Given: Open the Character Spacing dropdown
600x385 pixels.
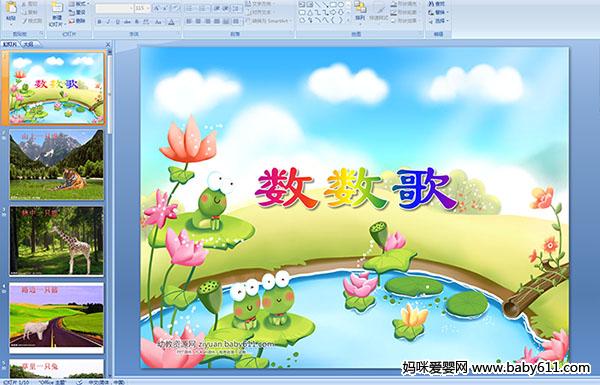Looking at the screenshot, I should point(146,22).
